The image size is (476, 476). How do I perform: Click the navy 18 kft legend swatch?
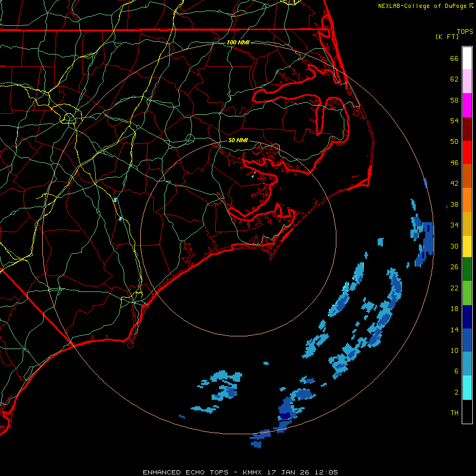467,317
